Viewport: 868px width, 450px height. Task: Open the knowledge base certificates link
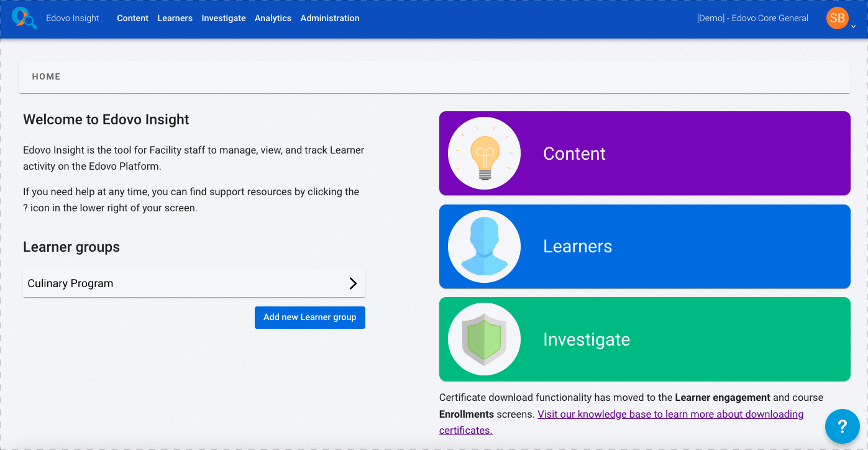click(621, 422)
